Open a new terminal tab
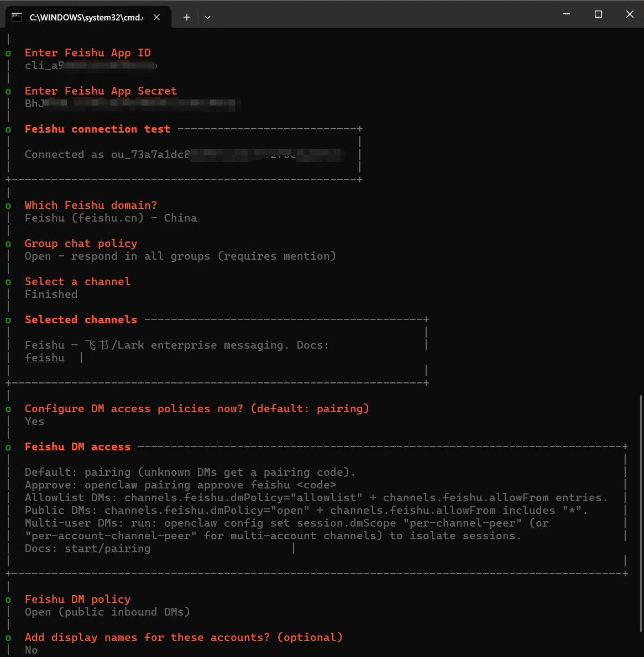The height and width of the screenshot is (657, 644). pos(187,17)
